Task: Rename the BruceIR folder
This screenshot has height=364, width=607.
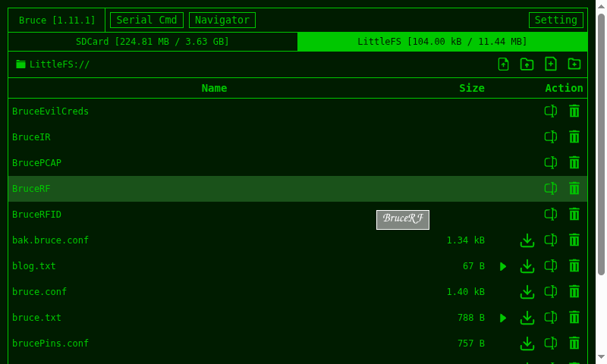Action: click(x=551, y=137)
